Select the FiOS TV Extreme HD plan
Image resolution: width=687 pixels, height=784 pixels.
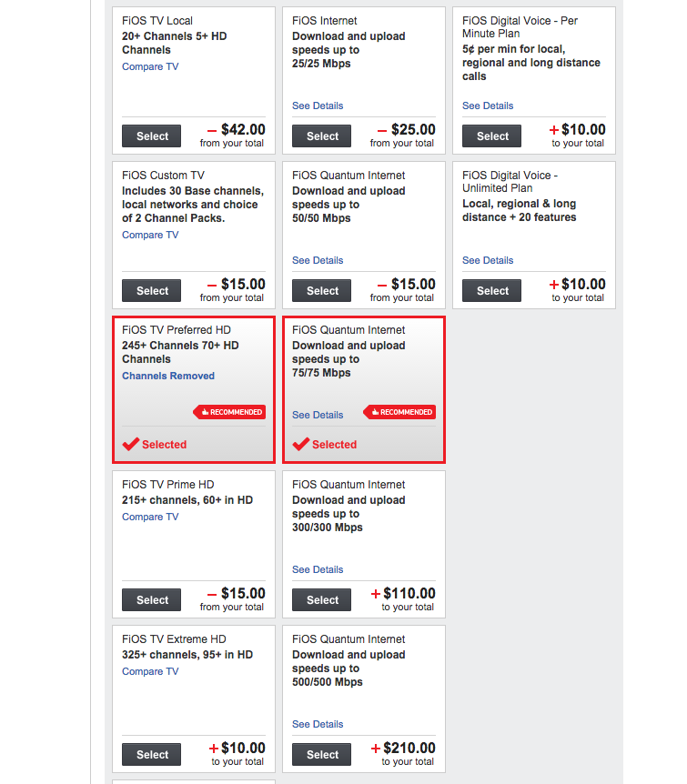[x=152, y=755]
